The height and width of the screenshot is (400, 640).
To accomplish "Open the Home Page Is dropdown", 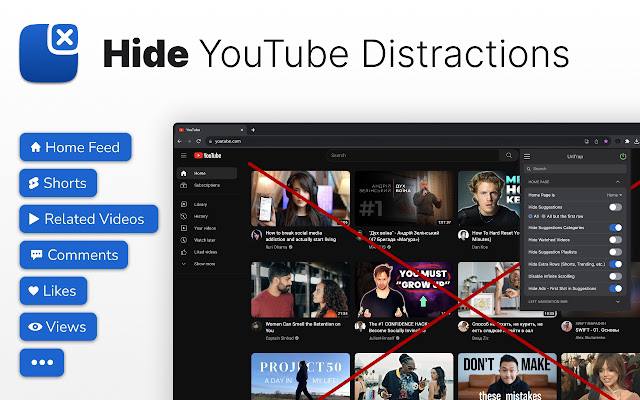I will 614,195.
